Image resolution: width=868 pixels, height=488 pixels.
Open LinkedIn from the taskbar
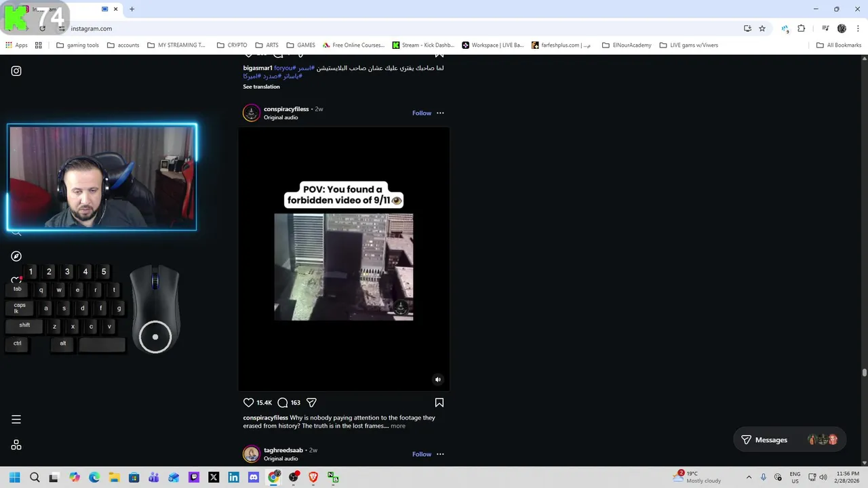tap(233, 477)
